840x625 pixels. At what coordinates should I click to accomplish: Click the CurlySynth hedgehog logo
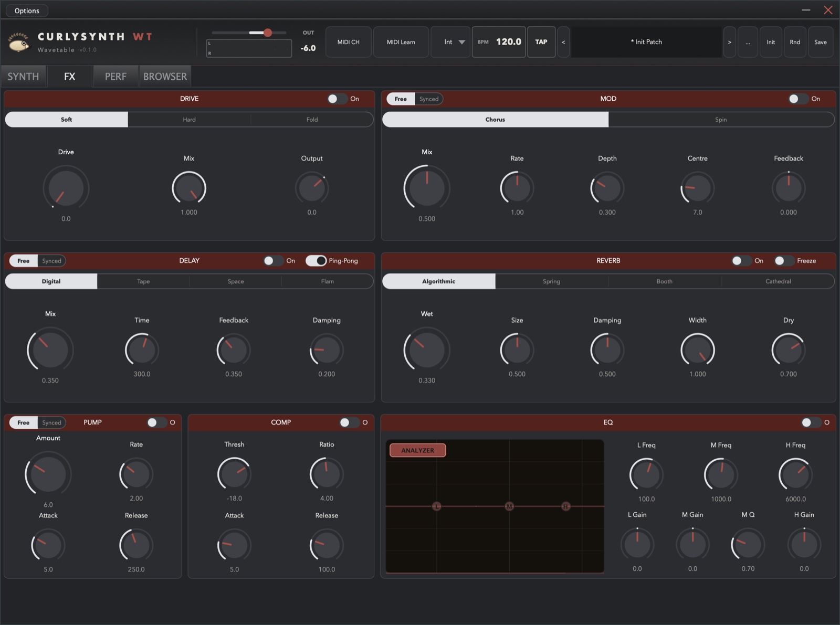19,42
